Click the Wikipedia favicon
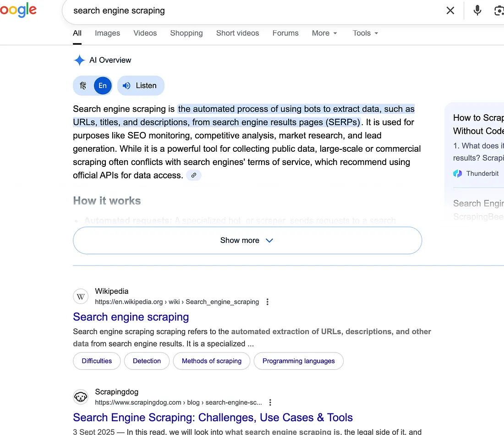 tap(81, 297)
